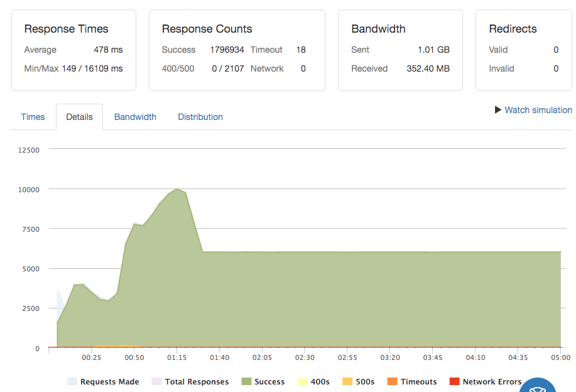This screenshot has width=576, height=392.
Task: Toggle the Requests Made legend series
Action: 104,381
